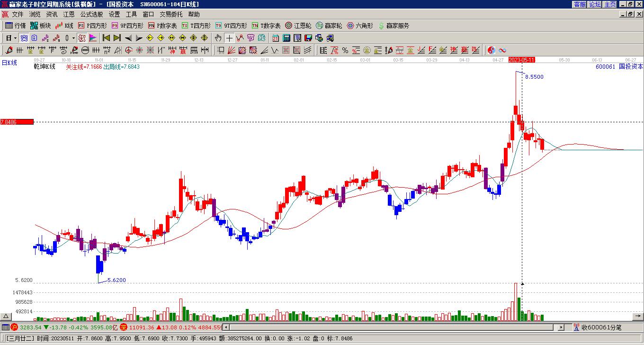
Task: Click the flag icon in period toolbar
Action: pyautogui.click(x=93, y=38)
